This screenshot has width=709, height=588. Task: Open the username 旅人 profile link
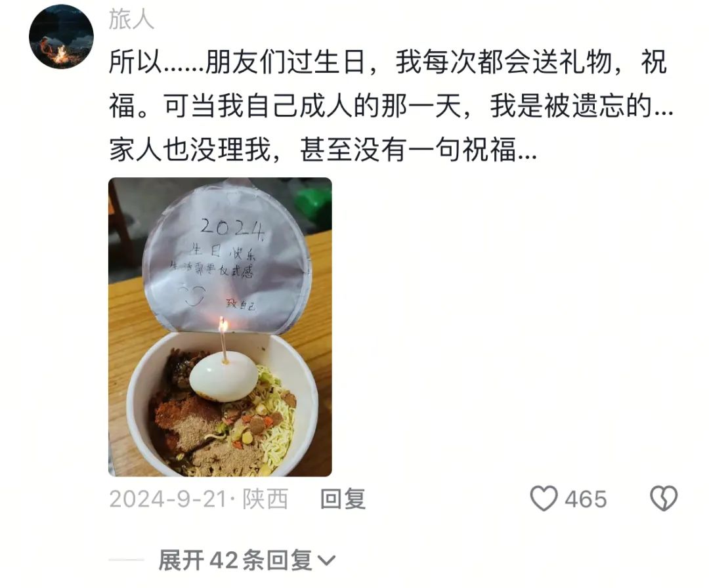pos(131,20)
